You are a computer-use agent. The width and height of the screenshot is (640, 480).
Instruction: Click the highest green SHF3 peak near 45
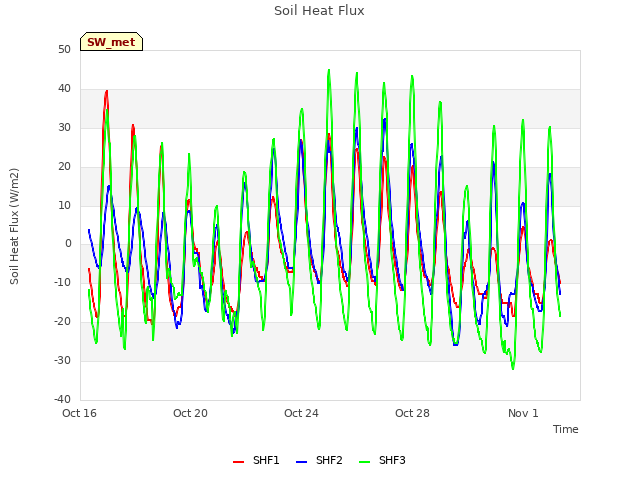[329, 70]
